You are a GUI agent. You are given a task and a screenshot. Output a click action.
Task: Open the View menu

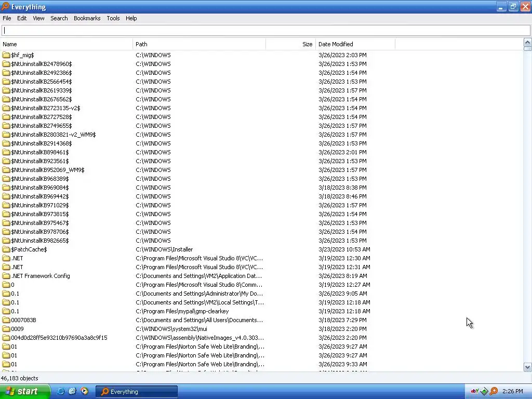click(x=38, y=18)
